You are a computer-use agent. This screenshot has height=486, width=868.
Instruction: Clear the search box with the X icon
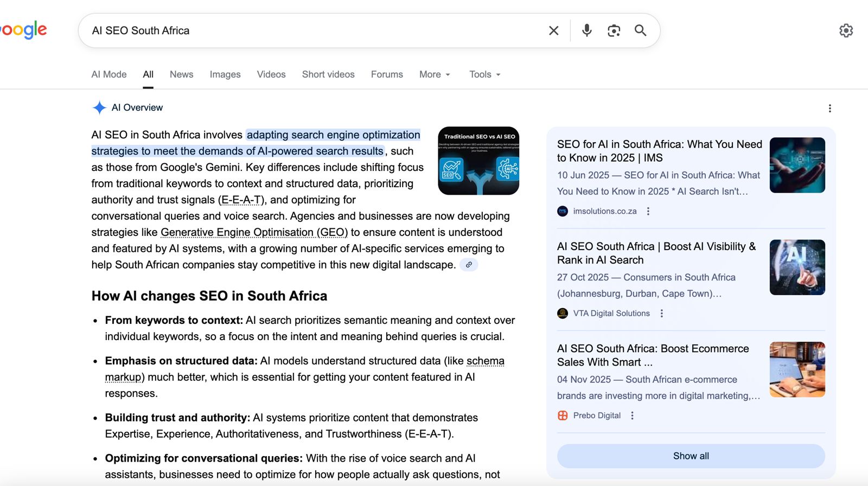coord(553,30)
